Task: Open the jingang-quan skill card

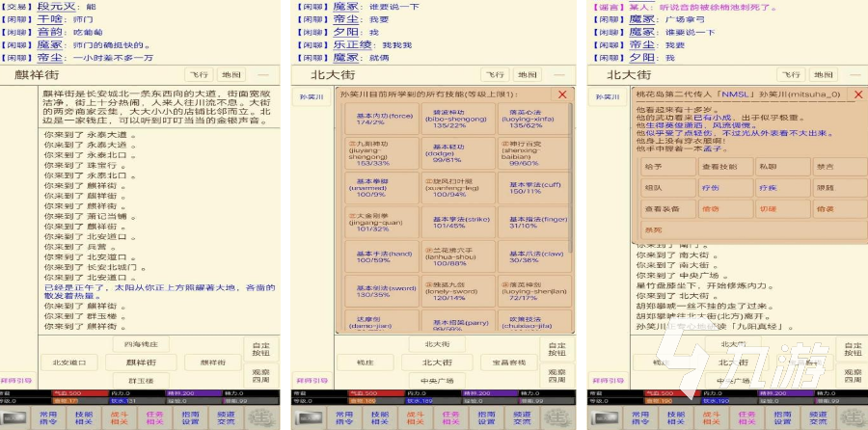Action: pyautogui.click(x=381, y=222)
